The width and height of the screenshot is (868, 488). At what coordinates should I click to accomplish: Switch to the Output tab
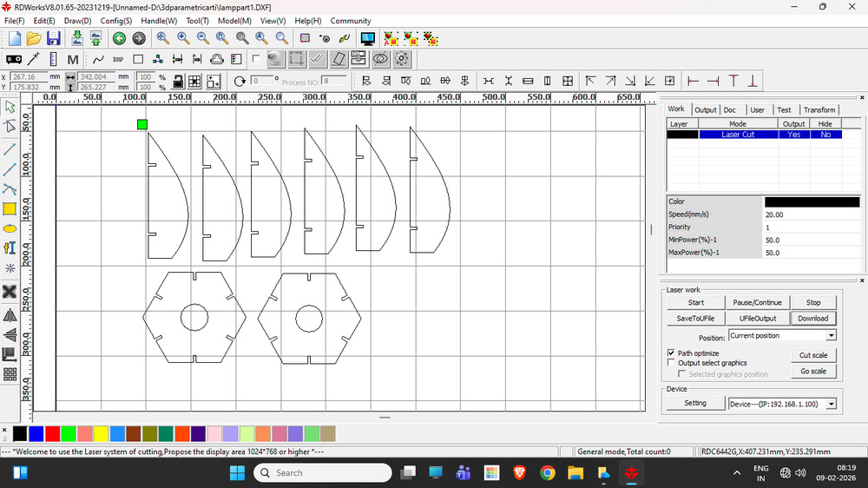705,109
